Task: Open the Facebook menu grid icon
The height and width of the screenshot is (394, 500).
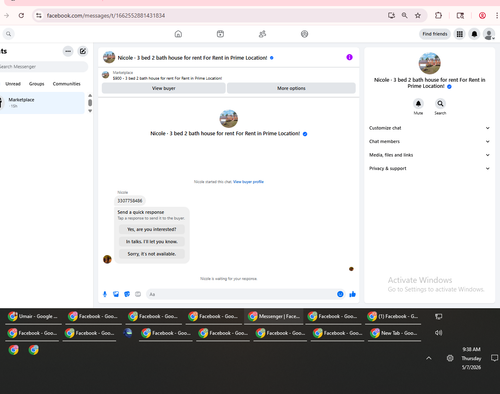Action: click(460, 34)
